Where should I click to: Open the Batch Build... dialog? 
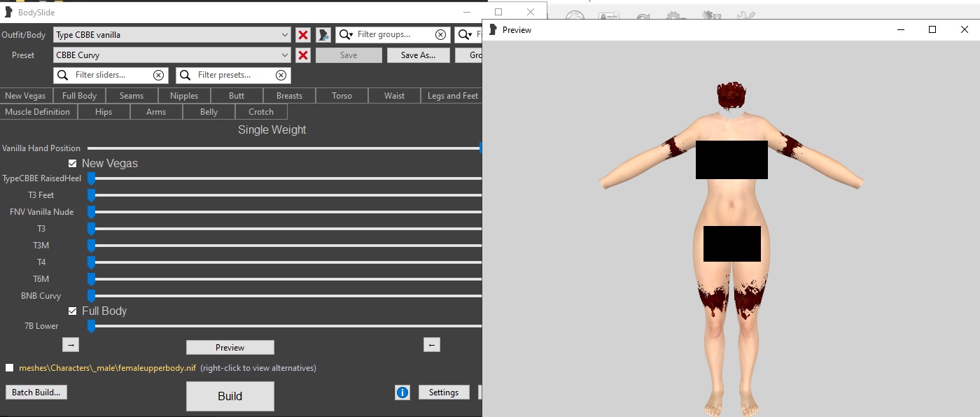tap(36, 393)
